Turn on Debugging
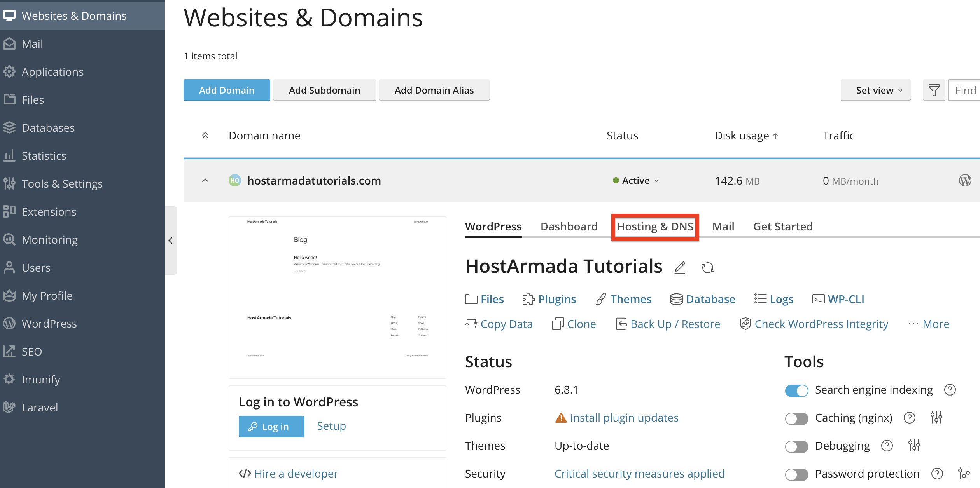Screen dimensions: 980x488 click(796, 446)
